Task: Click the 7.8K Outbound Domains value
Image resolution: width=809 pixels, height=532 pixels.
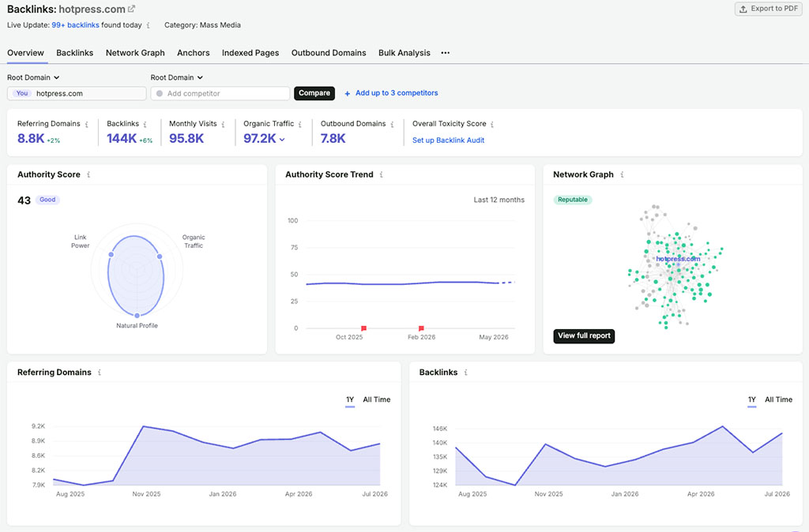Action: pyautogui.click(x=333, y=139)
